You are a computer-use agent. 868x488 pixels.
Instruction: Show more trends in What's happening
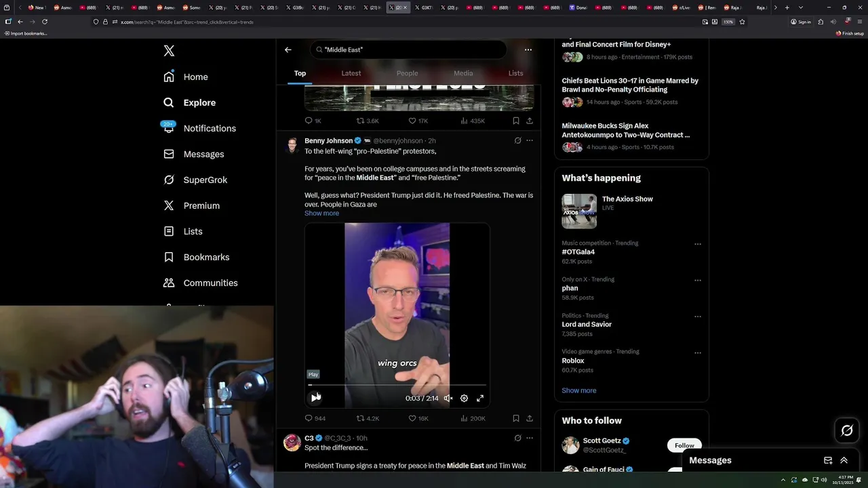pyautogui.click(x=579, y=390)
